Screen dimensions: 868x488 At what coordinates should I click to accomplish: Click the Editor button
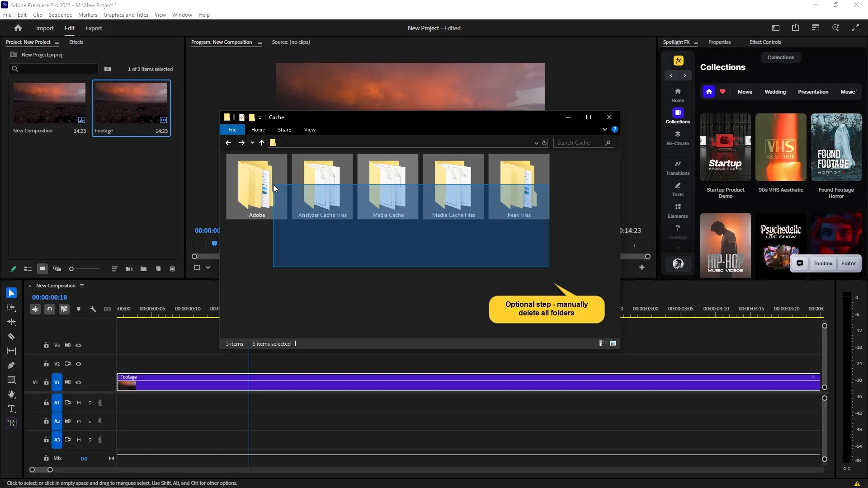849,263
